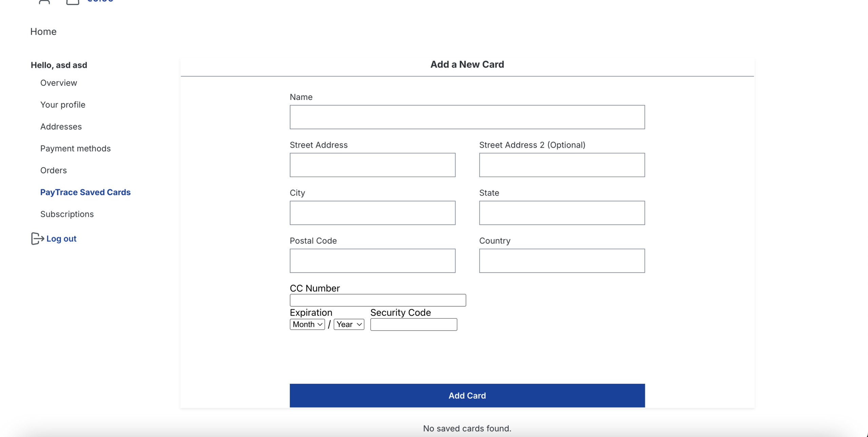Open the Overview account section
This screenshot has width=868, height=437.
[58, 83]
